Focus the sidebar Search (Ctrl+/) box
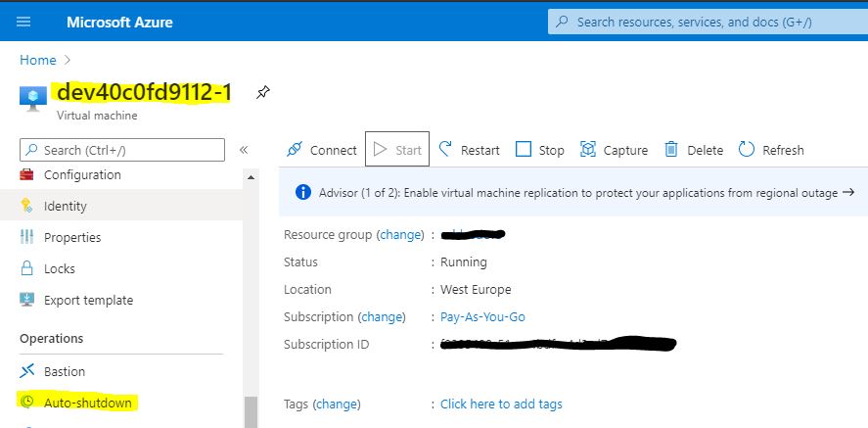The width and height of the screenshot is (868, 428). 122,150
